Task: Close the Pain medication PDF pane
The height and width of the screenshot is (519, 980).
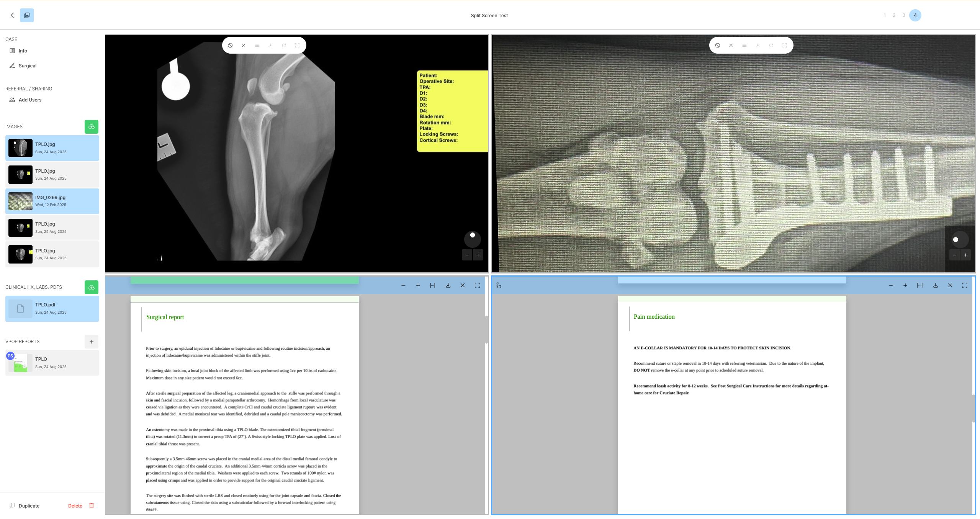Action: [x=950, y=285]
